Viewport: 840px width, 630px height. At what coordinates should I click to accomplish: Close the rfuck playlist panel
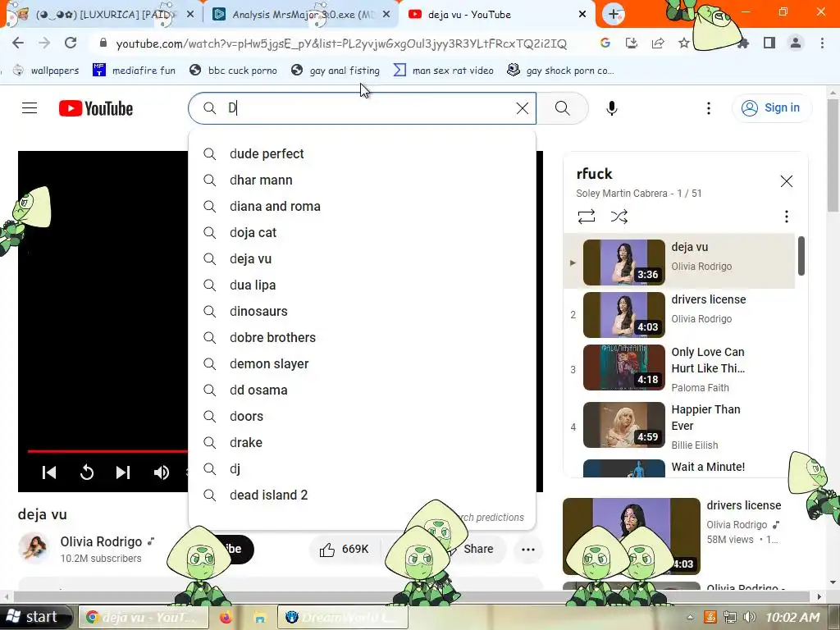(786, 181)
